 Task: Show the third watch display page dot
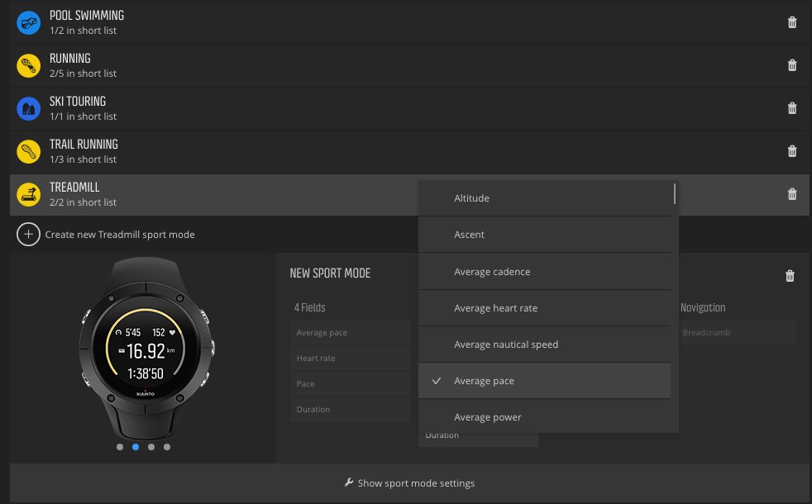point(151,447)
